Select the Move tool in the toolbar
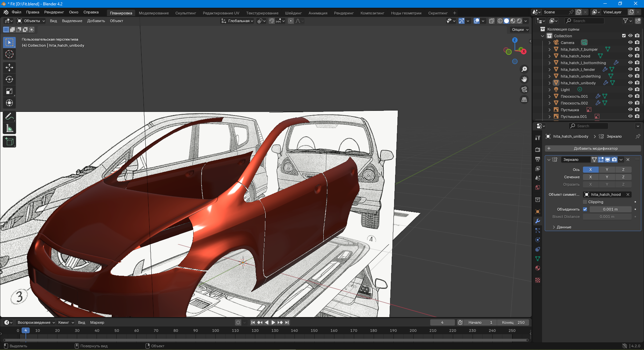The height and width of the screenshot is (350, 644). point(9,68)
